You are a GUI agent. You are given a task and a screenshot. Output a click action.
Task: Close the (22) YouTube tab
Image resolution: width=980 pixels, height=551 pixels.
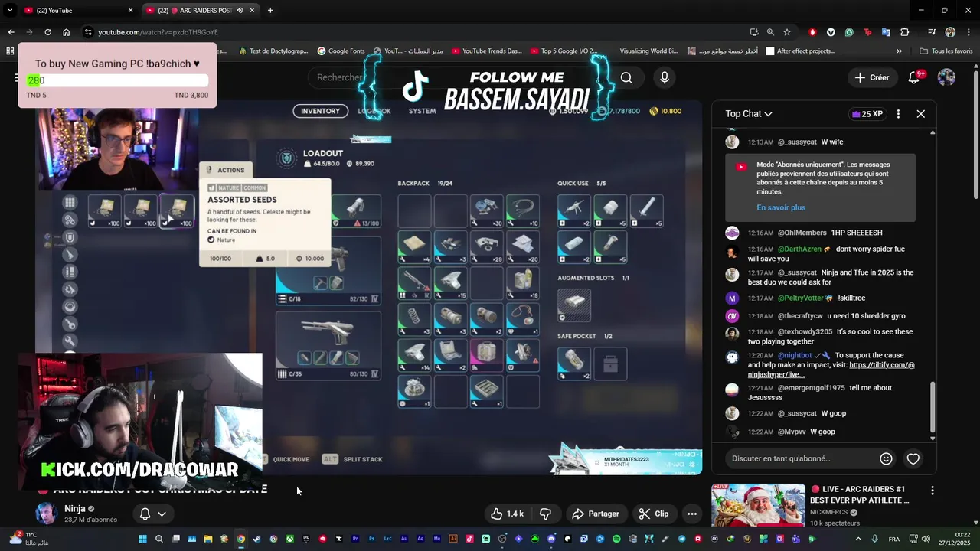pos(130,10)
